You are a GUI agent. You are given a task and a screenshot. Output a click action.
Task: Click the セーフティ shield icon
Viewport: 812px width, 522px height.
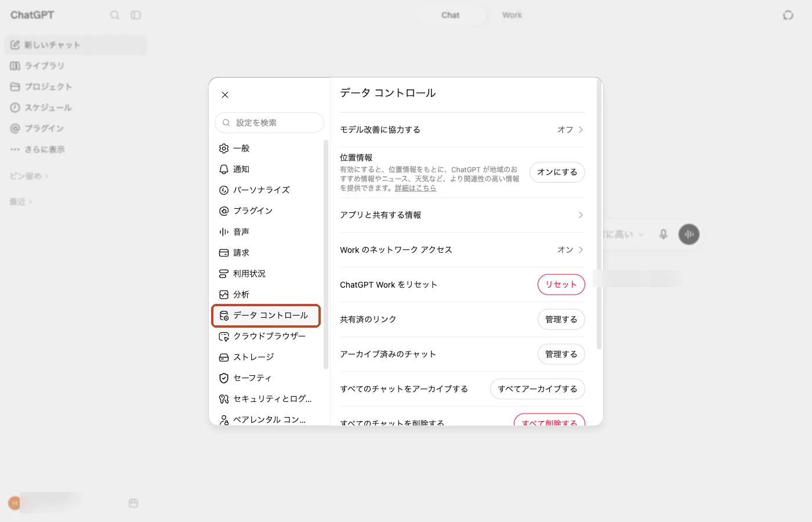(224, 378)
